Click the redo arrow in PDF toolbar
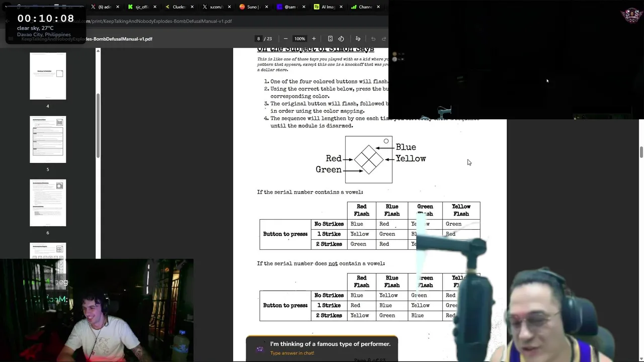The image size is (644, 362). pos(384,39)
